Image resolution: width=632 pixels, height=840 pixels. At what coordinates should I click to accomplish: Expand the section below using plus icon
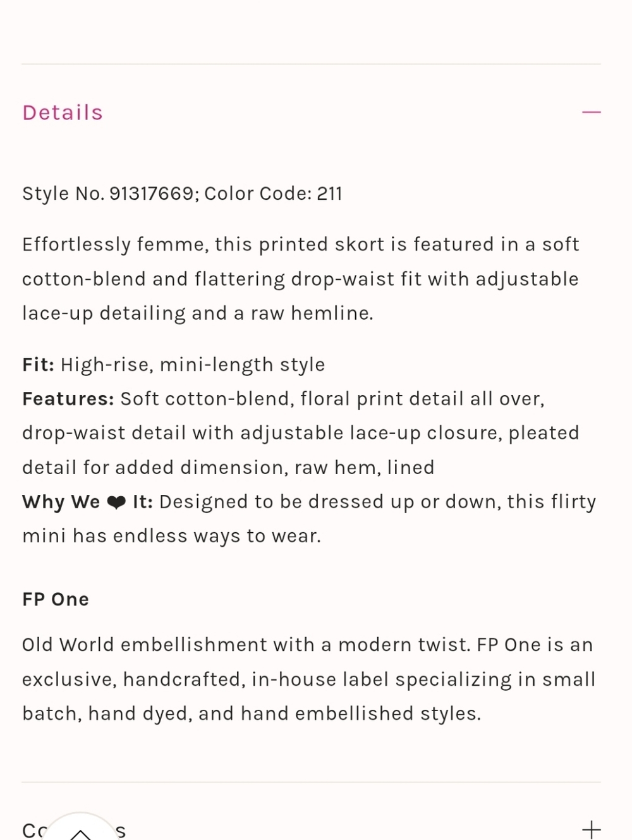coord(591,829)
